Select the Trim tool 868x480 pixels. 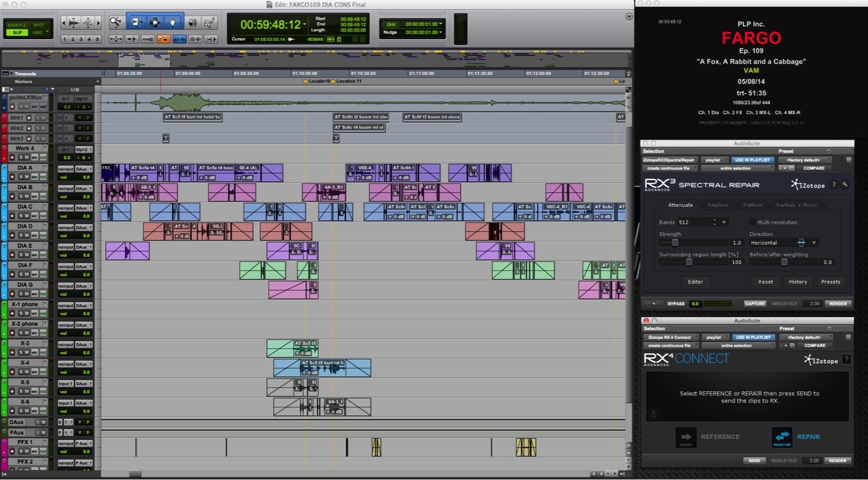[x=137, y=23]
